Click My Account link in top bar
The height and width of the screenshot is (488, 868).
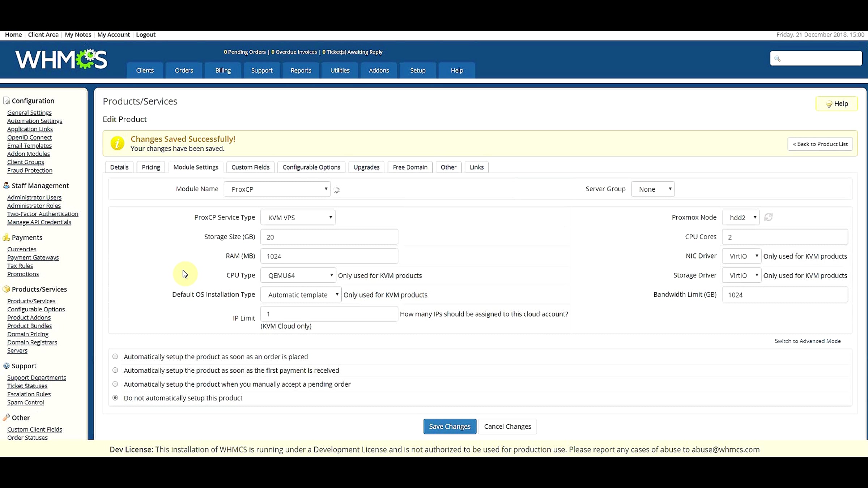[114, 35]
